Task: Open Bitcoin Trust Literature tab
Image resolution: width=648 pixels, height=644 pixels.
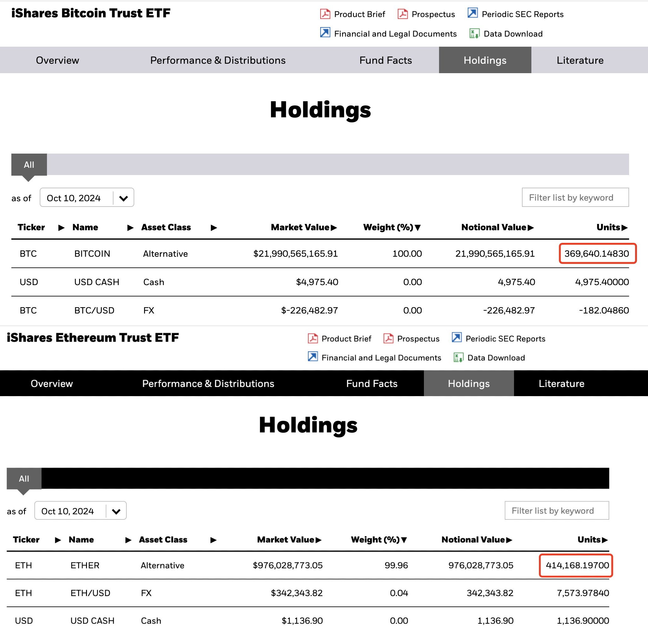Action: [x=580, y=60]
